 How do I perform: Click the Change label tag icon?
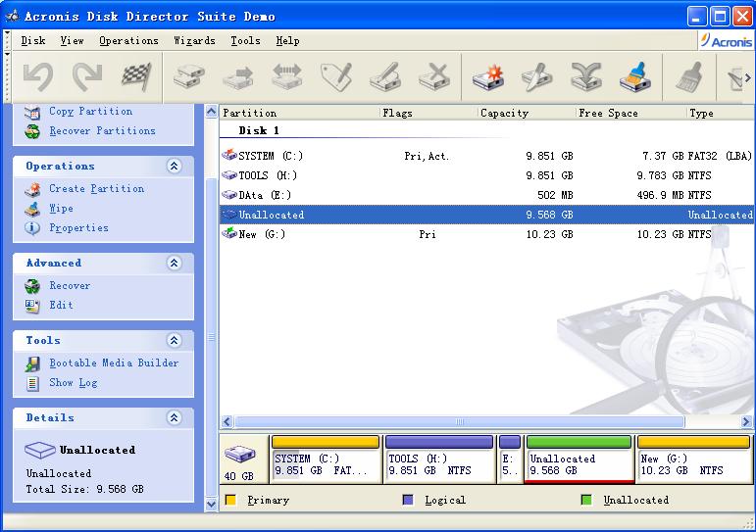click(x=336, y=77)
